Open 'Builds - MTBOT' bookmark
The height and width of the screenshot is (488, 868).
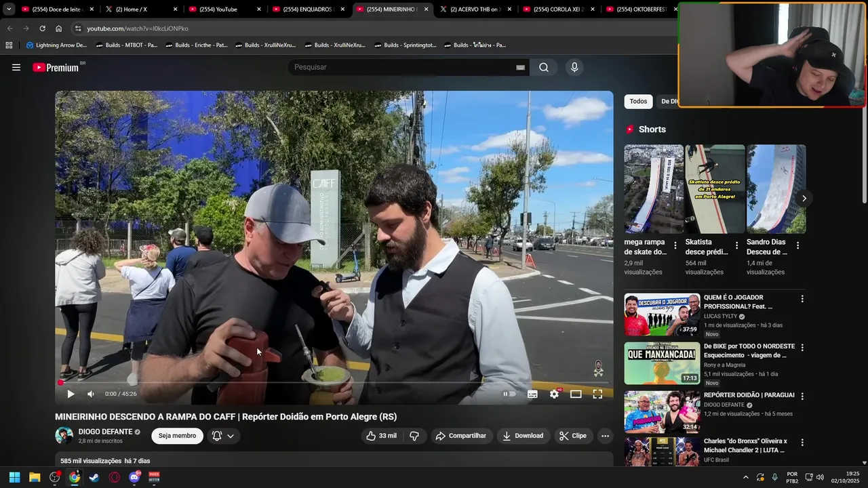(x=127, y=45)
